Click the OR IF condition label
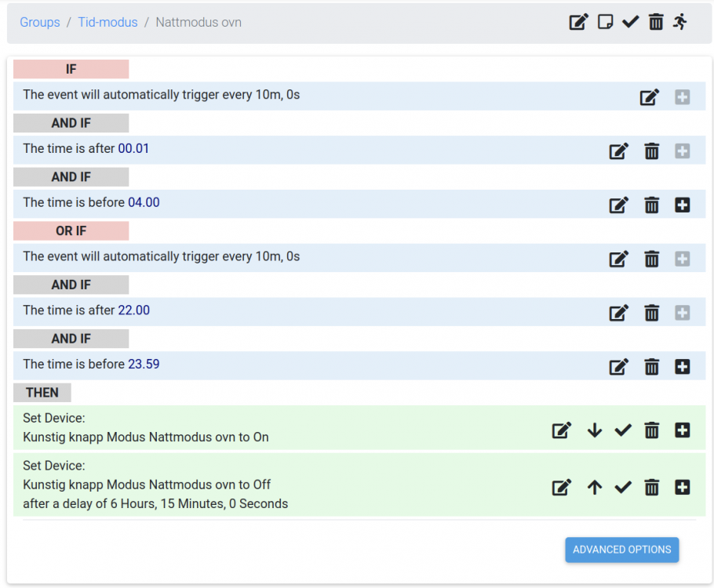 tap(71, 231)
